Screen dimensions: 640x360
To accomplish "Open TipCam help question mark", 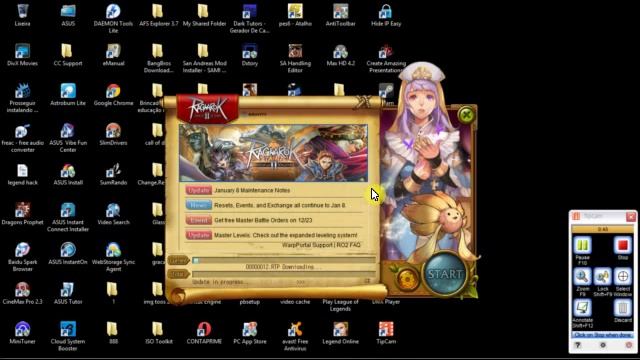I will [x=578, y=345].
